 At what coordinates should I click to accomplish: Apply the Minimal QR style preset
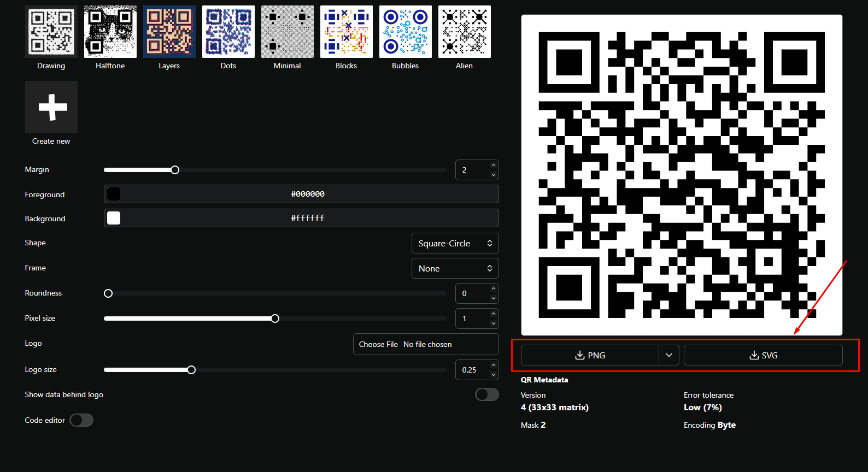point(288,32)
